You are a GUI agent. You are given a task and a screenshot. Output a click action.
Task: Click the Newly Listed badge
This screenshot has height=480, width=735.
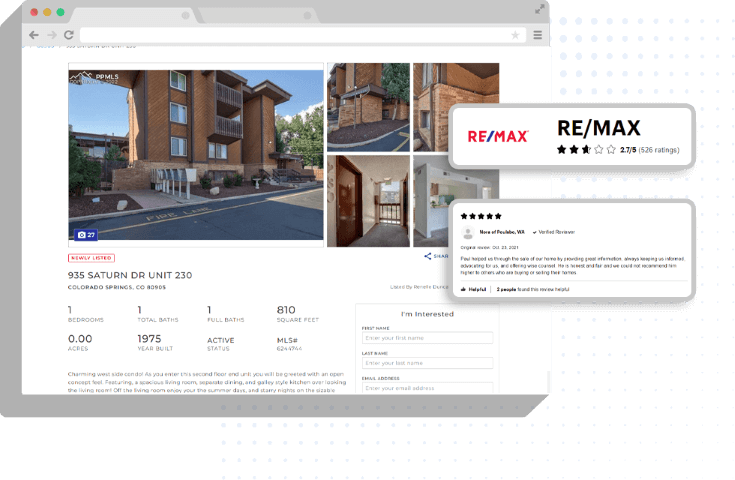[x=91, y=258]
